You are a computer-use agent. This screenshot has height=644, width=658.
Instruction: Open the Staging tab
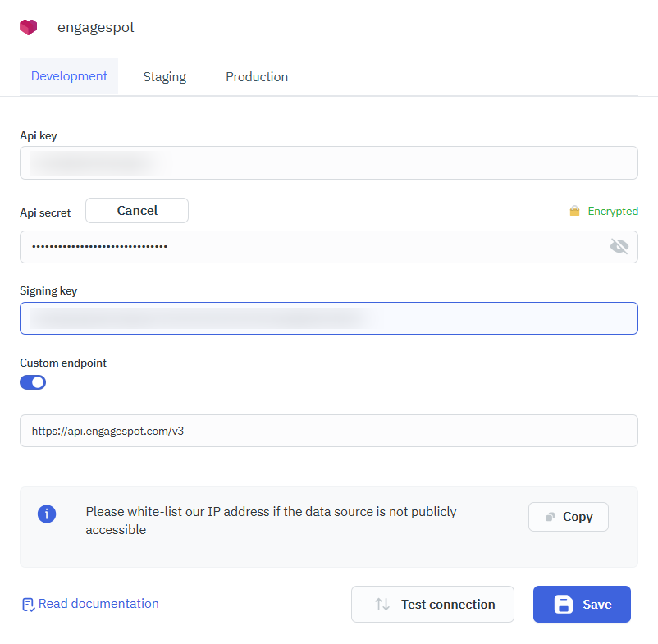pos(164,77)
